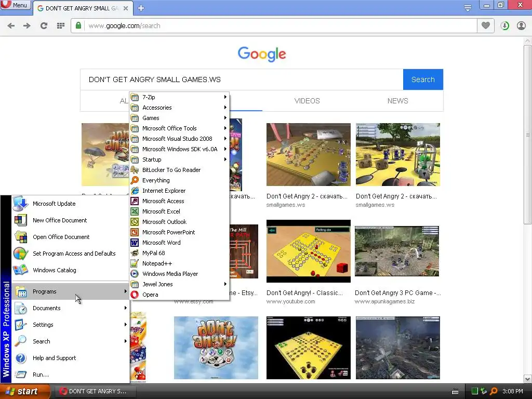Open yellow board game thumbnail with red dice
Screen dimensions: 532x399
coord(309,251)
